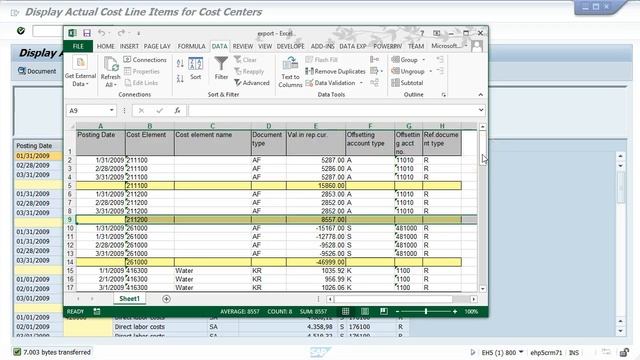Click Excel horizontal scrollbar right arrow
Image resolution: width=640 pixels, height=360 pixels.
473,299
